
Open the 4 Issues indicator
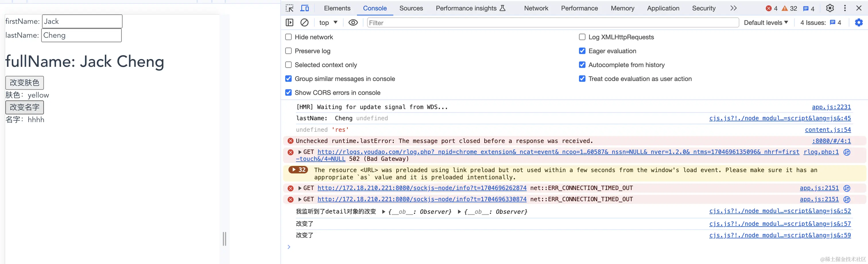pos(821,23)
